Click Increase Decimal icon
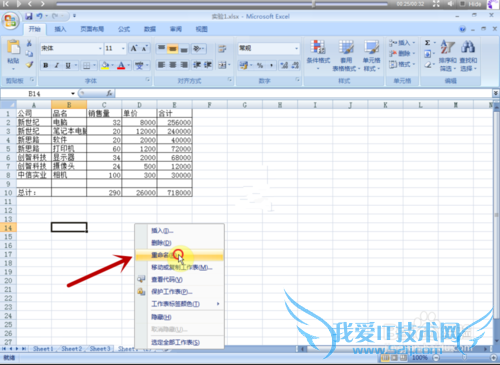Screen dimensions: 500x365 [x=284, y=65]
